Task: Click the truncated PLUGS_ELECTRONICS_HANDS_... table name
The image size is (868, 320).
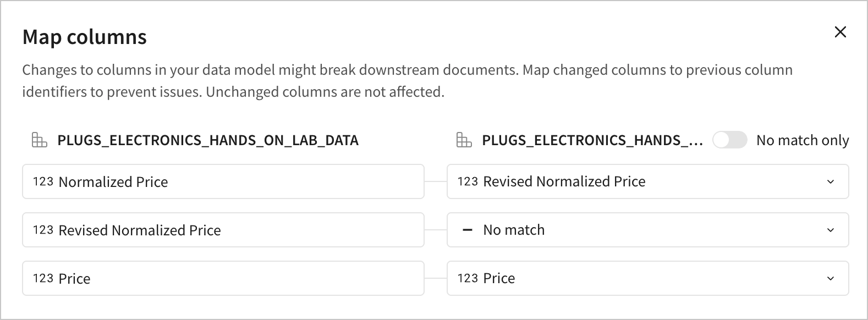Action: coord(592,140)
